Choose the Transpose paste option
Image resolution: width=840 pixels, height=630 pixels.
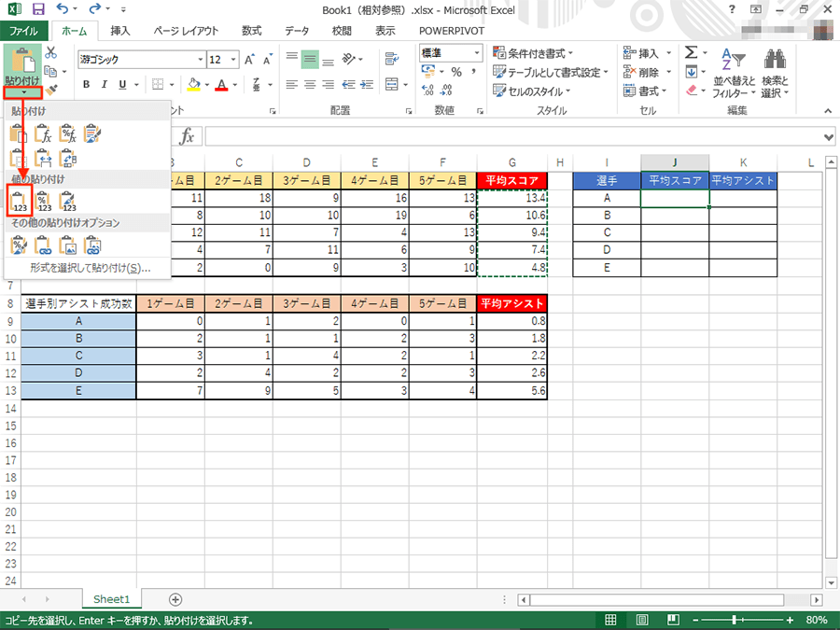[67, 159]
